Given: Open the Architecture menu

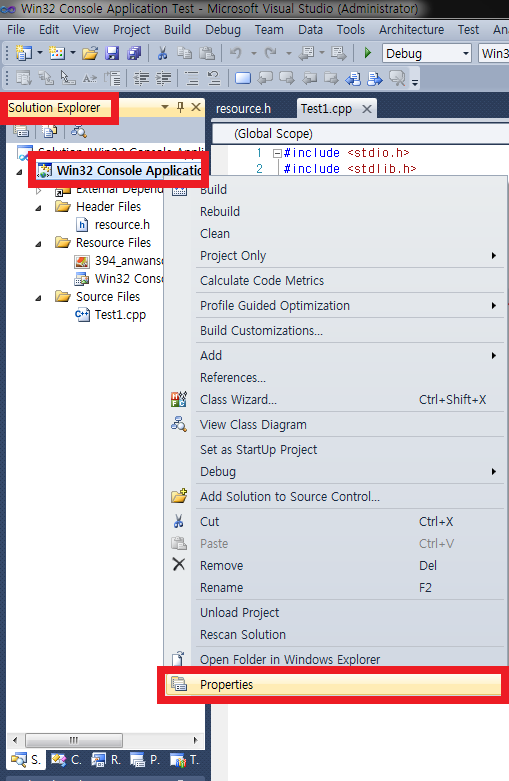Looking at the screenshot, I should point(411,30).
